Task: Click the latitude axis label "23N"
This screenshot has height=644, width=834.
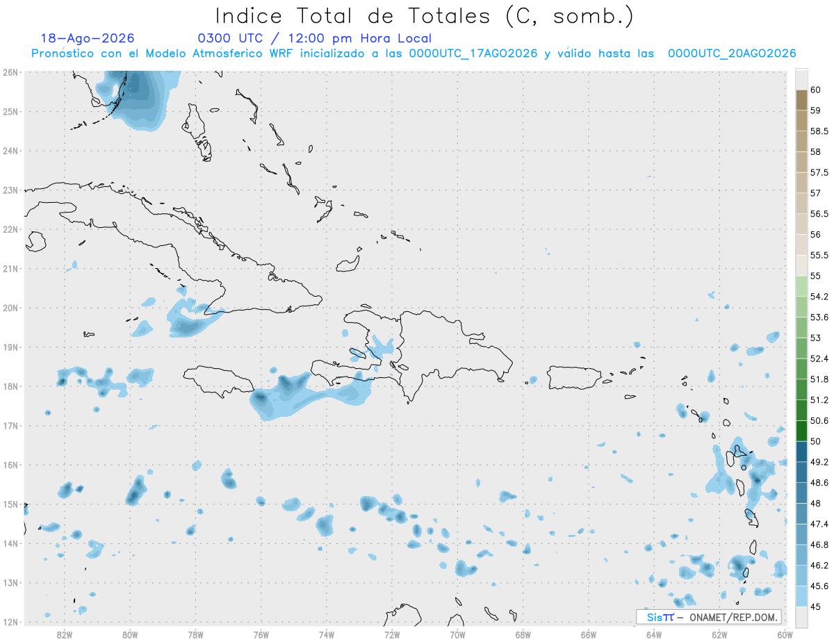Action: point(10,190)
